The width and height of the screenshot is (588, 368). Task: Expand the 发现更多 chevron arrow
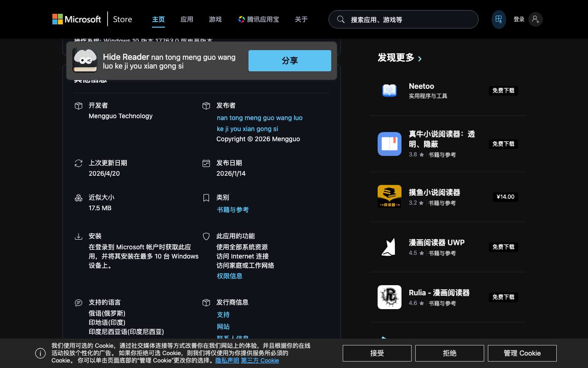tap(420, 58)
